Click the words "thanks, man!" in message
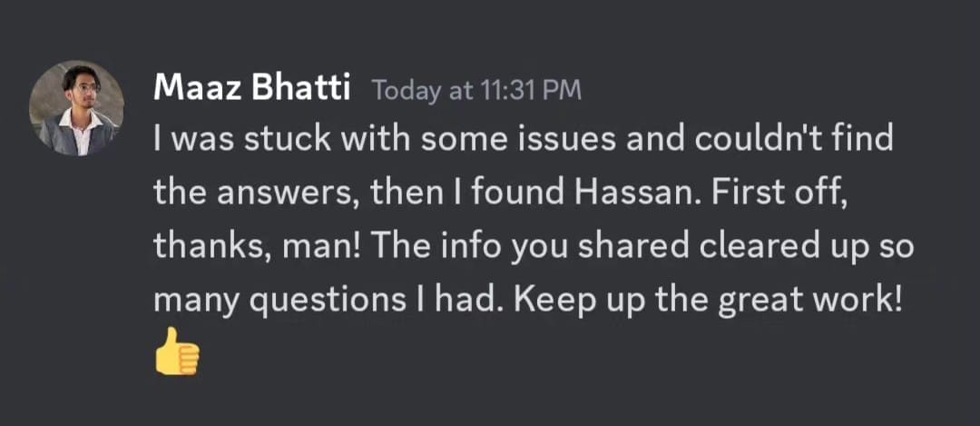This screenshot has height=426, width=980. point(236,246)
